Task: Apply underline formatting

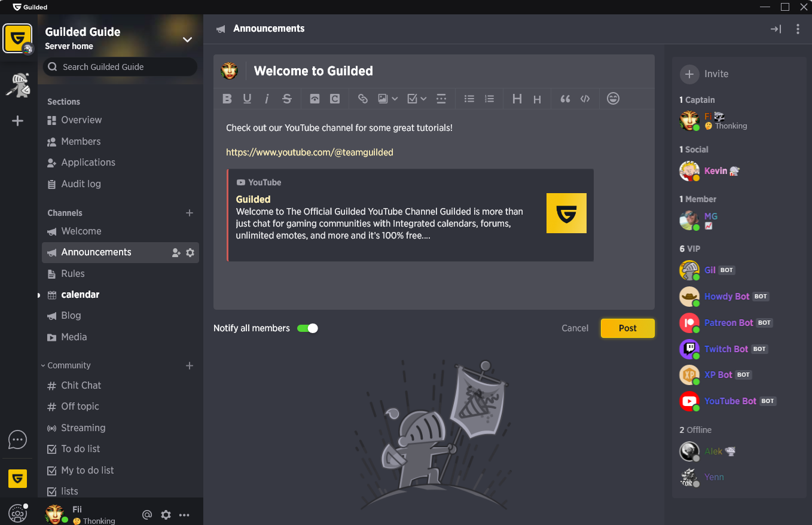Action: [247, 99]
